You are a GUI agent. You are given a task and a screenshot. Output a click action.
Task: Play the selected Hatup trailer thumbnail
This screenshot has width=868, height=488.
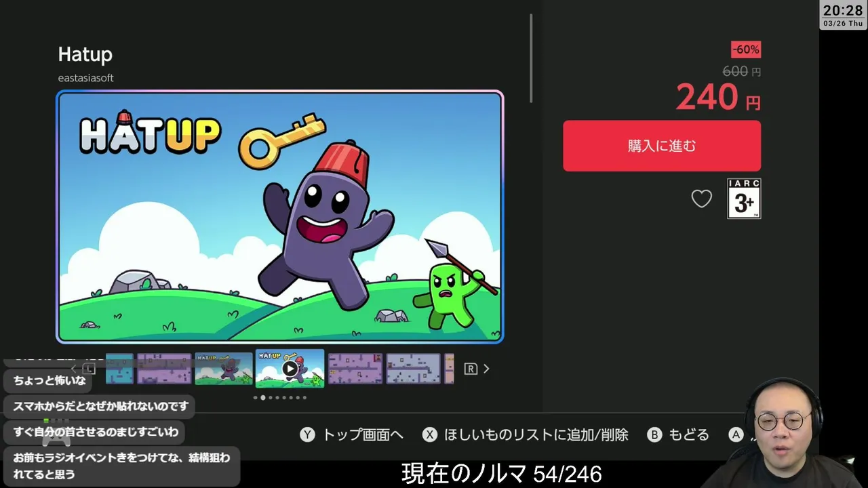click(x=290, y=369)
